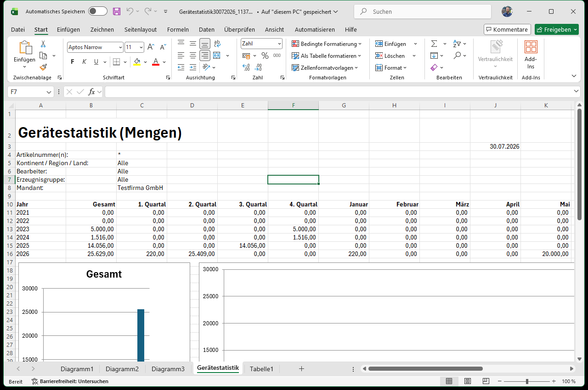Viewport: 588px width, 390px height.
Task: Click the decrease indent icon
Action: (181, 67)
